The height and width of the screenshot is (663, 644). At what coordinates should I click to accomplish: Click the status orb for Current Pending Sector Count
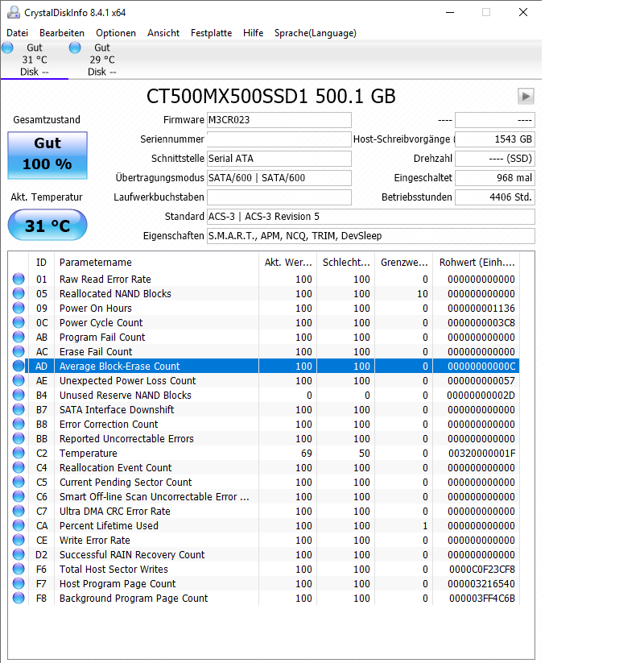pyautogui.click(x=19, y=482)
